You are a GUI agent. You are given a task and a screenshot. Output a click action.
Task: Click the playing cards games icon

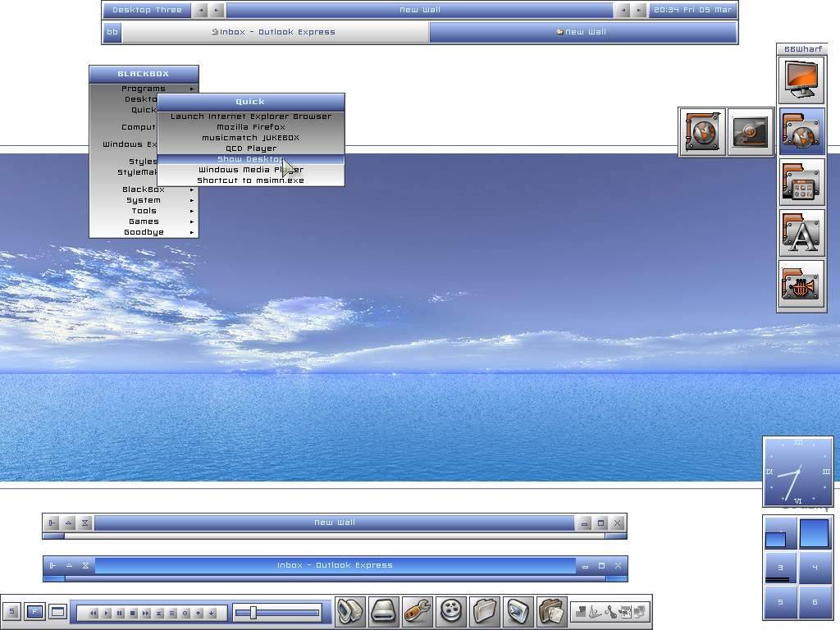[x=552, y=611]
